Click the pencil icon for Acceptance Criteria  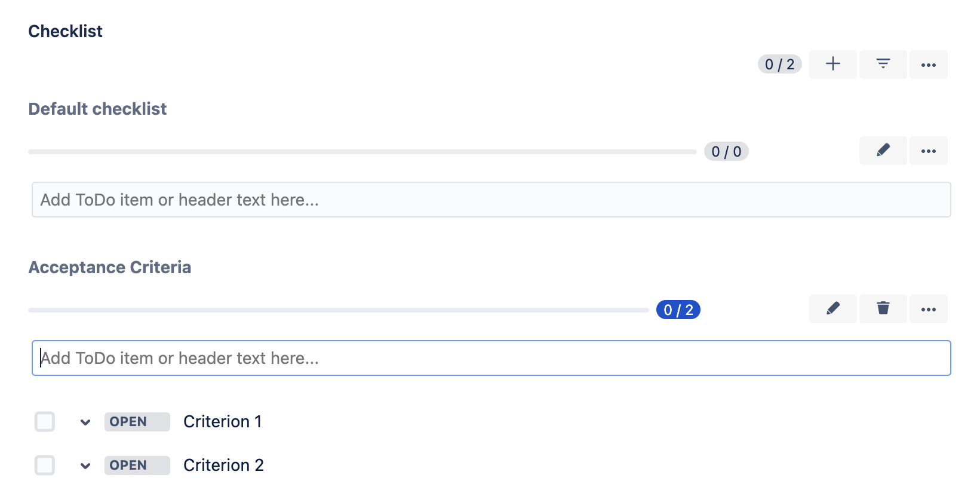832,309
